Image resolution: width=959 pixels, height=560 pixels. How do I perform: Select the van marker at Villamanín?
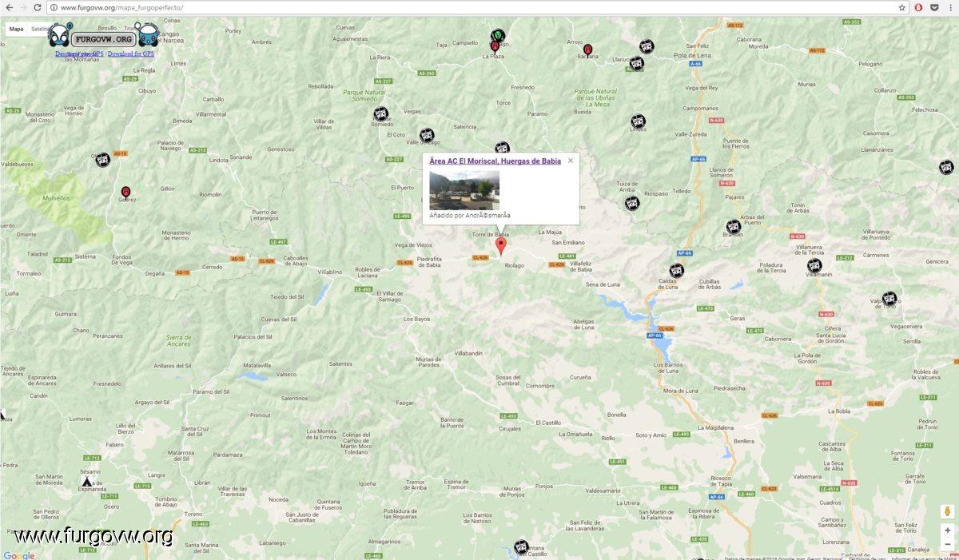pos(814,265)
